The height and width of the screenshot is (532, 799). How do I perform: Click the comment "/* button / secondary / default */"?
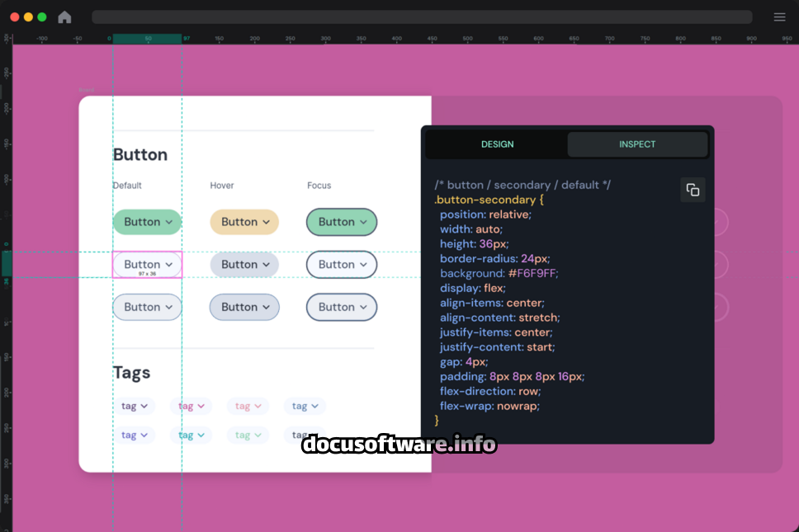pos(522,185)
